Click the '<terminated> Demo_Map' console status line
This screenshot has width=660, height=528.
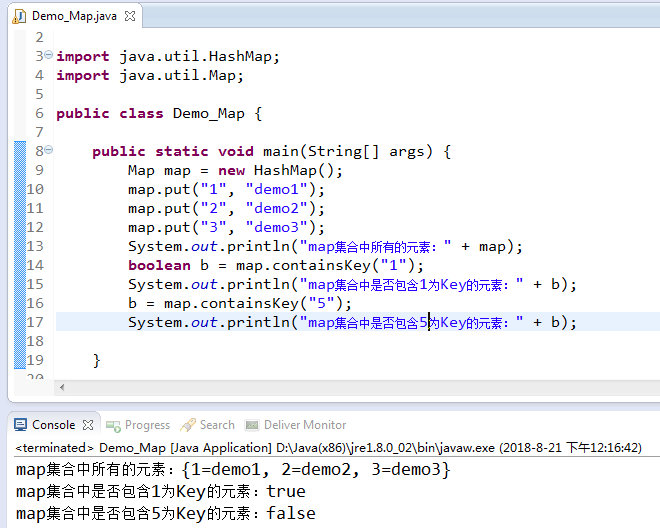[x=328, y=448]
